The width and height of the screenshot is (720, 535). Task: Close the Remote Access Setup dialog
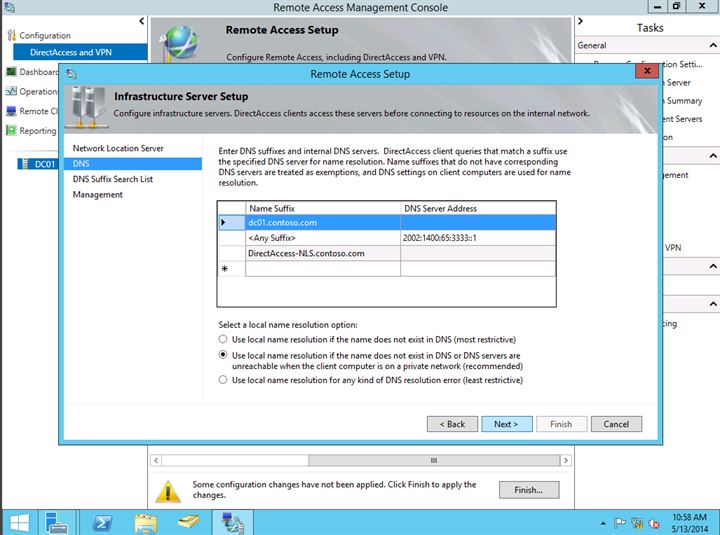pos(647,71)
